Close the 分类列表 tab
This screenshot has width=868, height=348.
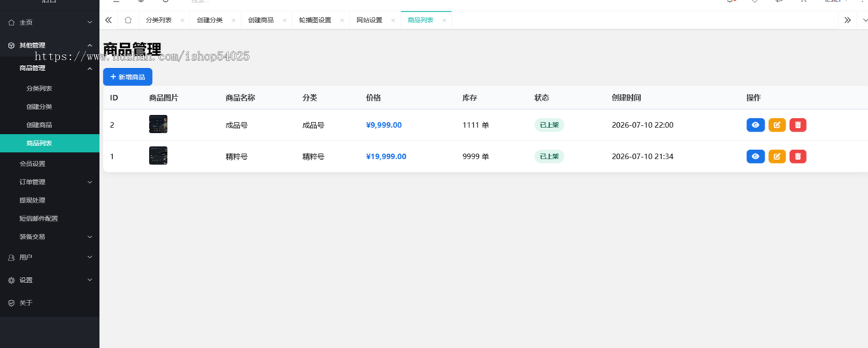[x=182, y=20]
